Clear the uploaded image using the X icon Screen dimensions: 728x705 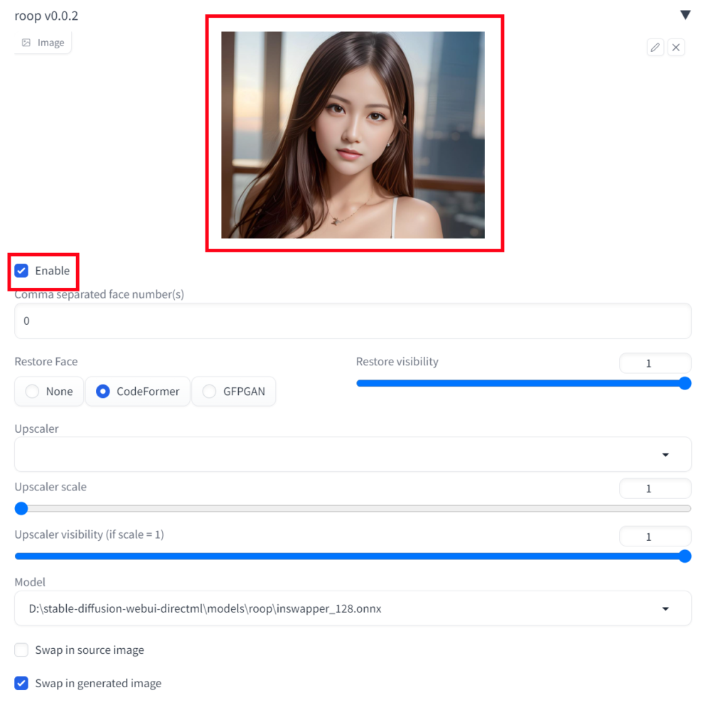tap(675, 47)
